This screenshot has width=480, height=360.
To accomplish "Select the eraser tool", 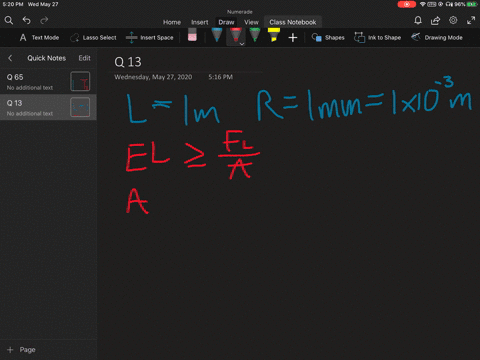I will [x=192, y=35].
